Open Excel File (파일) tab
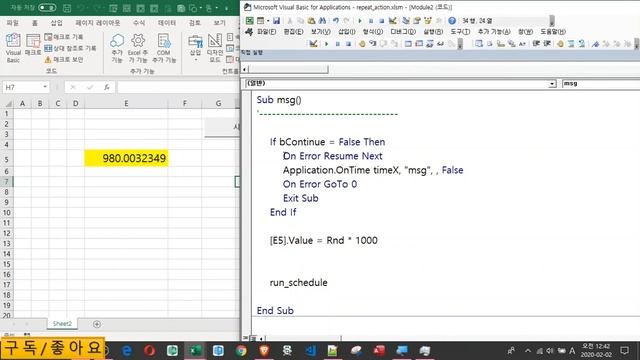 tap(13, 23)
